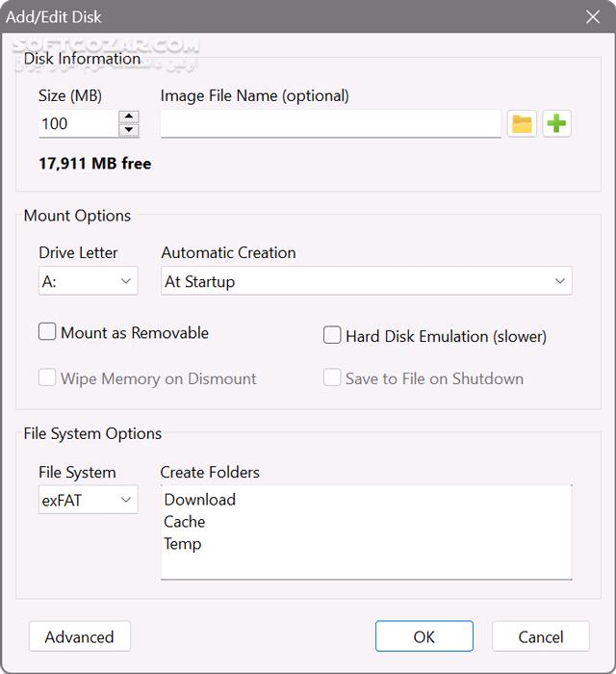Close the Add/Edit Disk dialog
The height and width of the screenshot is (674, 616).
[593, 16]
